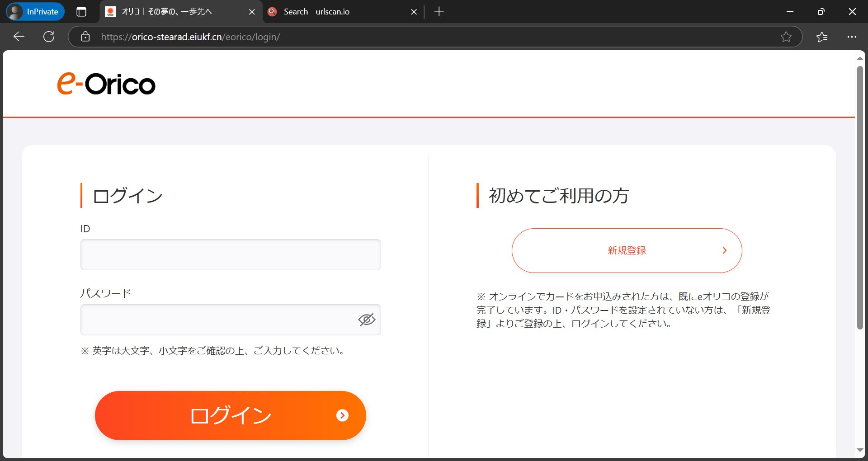Click the e-Orico logo
Image resolution: width=868 pixels, height=461 pixels.
coord(106,84)
